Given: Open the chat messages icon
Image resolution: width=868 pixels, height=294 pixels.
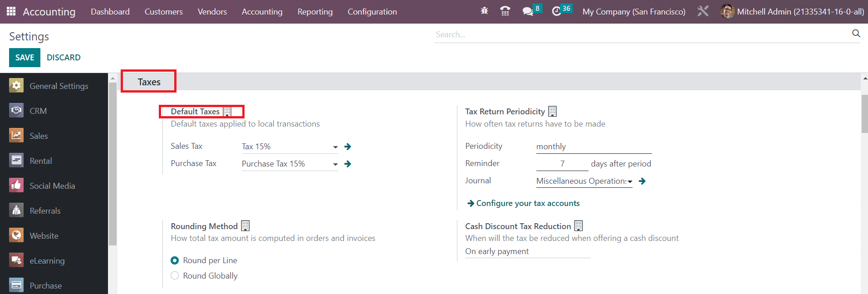Looking at the screenshot, I should coord(527,11).
